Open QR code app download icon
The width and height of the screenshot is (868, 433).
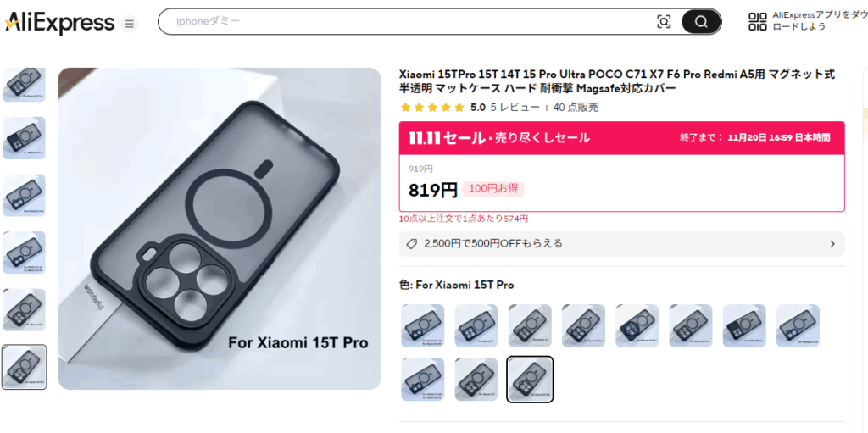coord(757,21)
